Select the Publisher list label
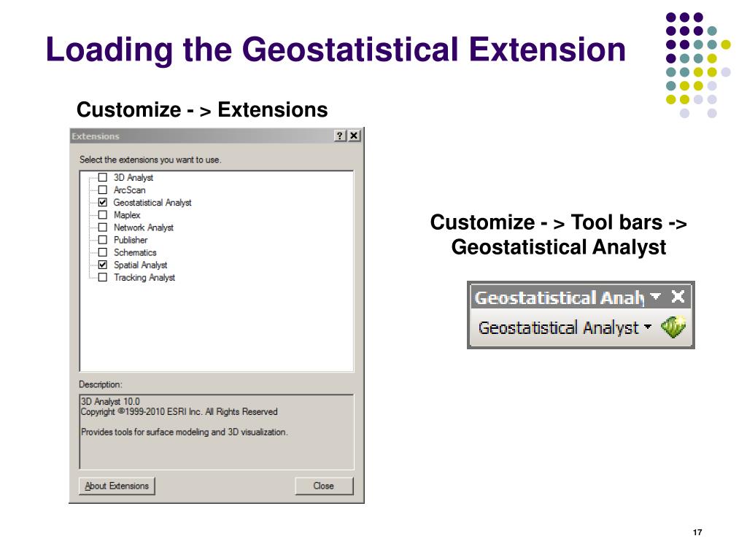Viewport: 747px width, 560px height. pyautogui.click(x=131, y=240)
